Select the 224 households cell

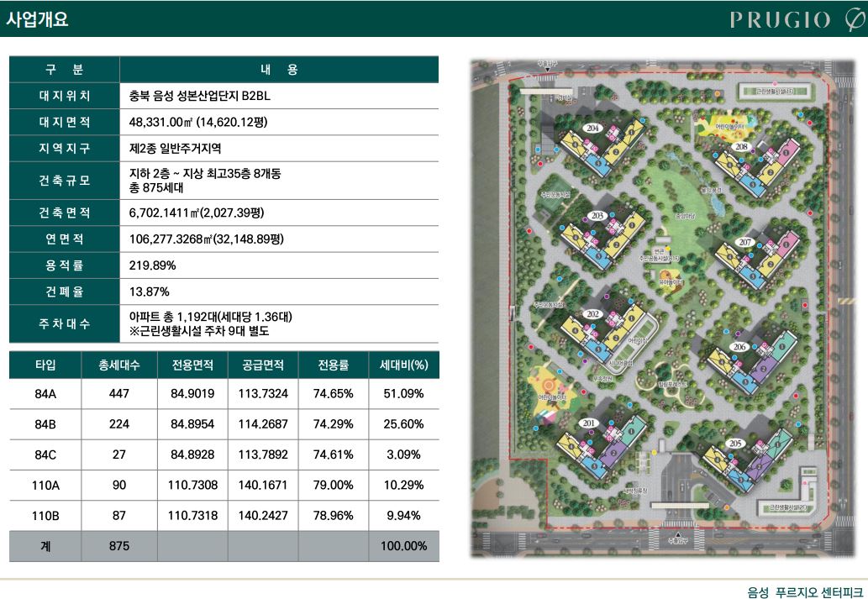[119, 424]
